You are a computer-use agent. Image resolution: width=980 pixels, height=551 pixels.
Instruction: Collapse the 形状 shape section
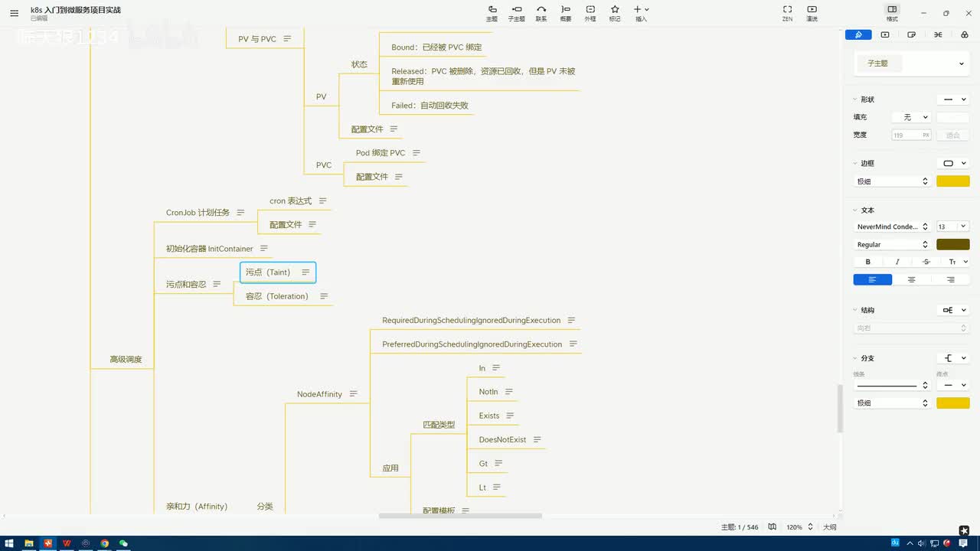click(x=855, y=99)
